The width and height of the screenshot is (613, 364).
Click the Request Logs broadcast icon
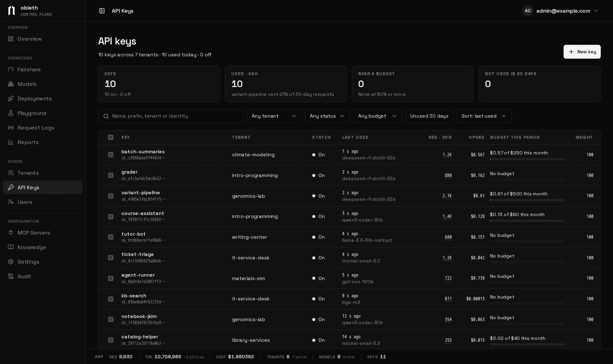pyautogui.click(x=11, y=128)
